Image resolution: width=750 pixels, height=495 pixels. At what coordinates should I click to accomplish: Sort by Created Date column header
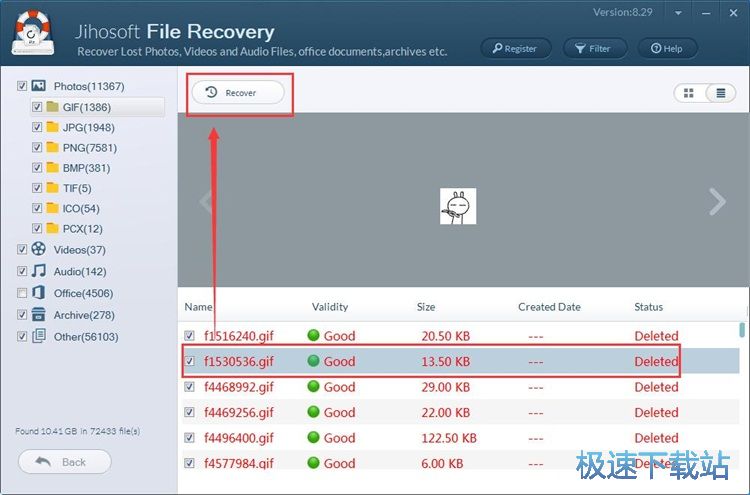click(x=549, y=307)
